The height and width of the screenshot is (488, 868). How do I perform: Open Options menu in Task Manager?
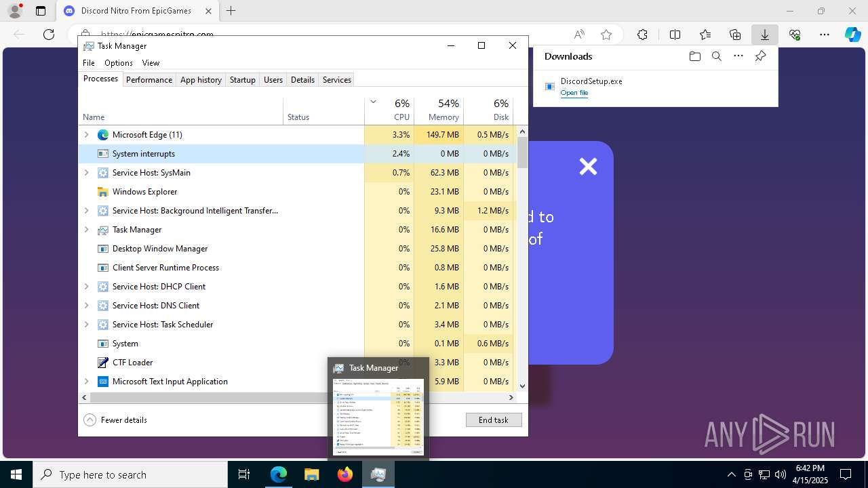point(119,63)
